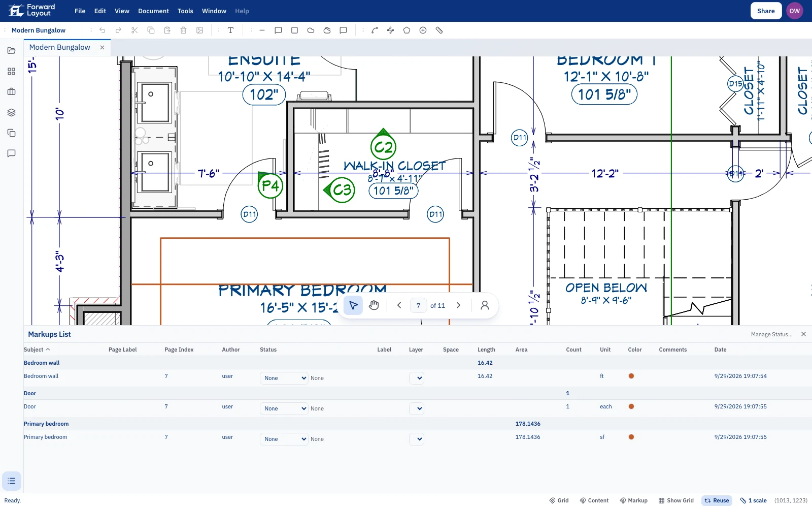Click the page number field

[x=418, y=305]
